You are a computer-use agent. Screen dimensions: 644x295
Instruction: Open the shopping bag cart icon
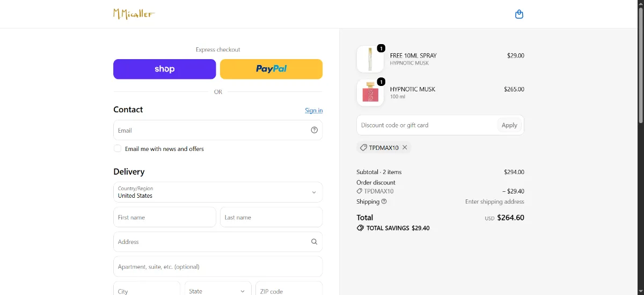[x=519, y=15]
